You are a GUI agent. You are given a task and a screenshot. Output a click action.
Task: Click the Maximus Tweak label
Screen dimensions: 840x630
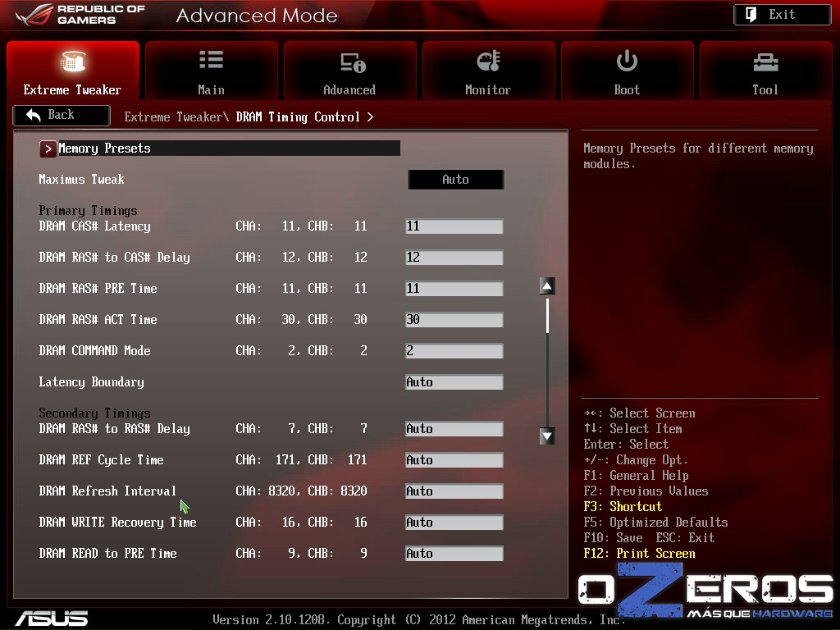(x=81, y=180)
